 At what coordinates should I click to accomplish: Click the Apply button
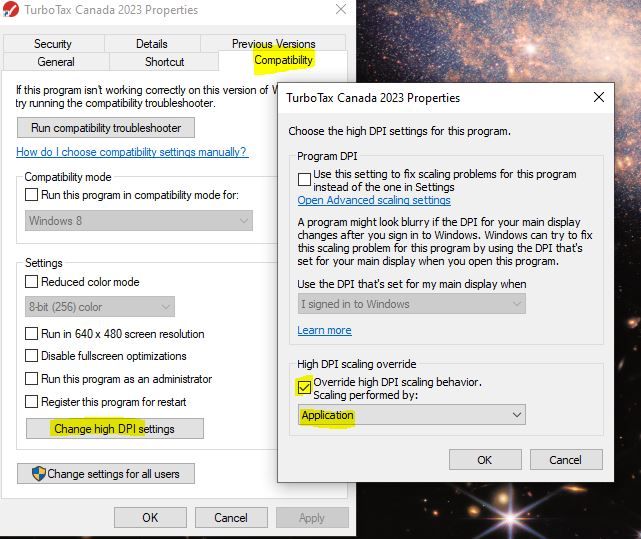point(312,518)
